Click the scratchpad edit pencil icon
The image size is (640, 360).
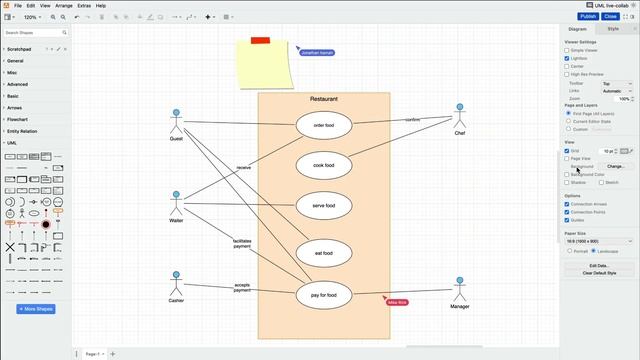click(58, 49)
